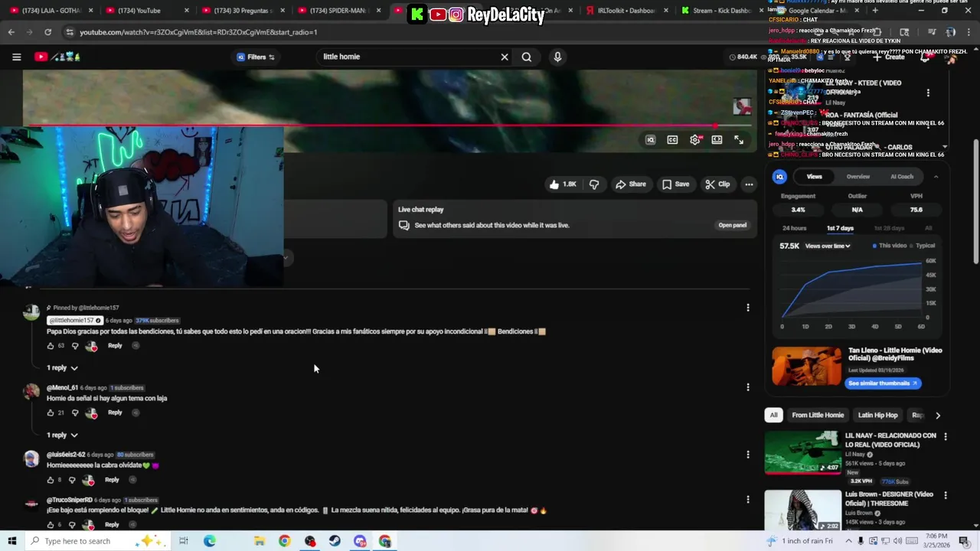Dislike the comment by @Menol_61
Screen dimensions: 980x551
coord(75,412)
